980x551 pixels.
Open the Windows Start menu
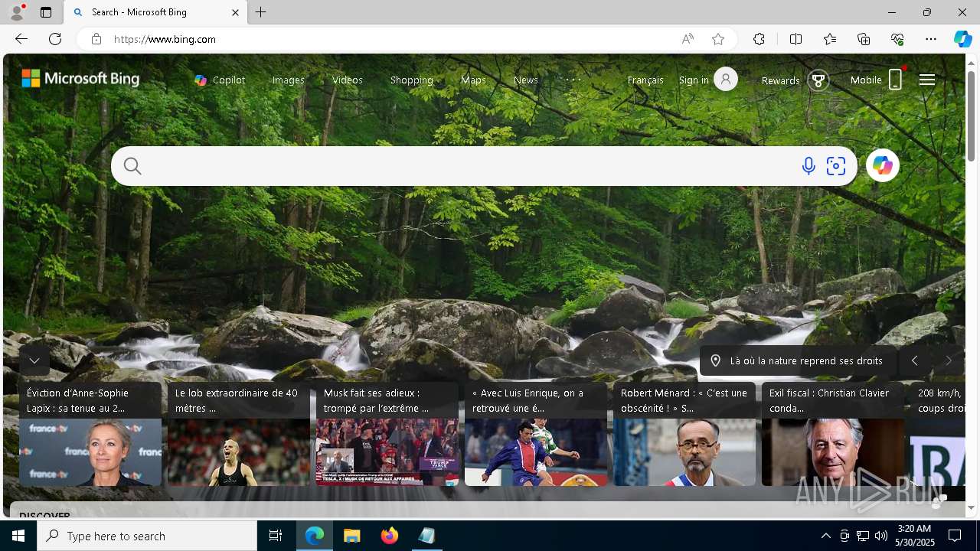click(x=18, y=536)
